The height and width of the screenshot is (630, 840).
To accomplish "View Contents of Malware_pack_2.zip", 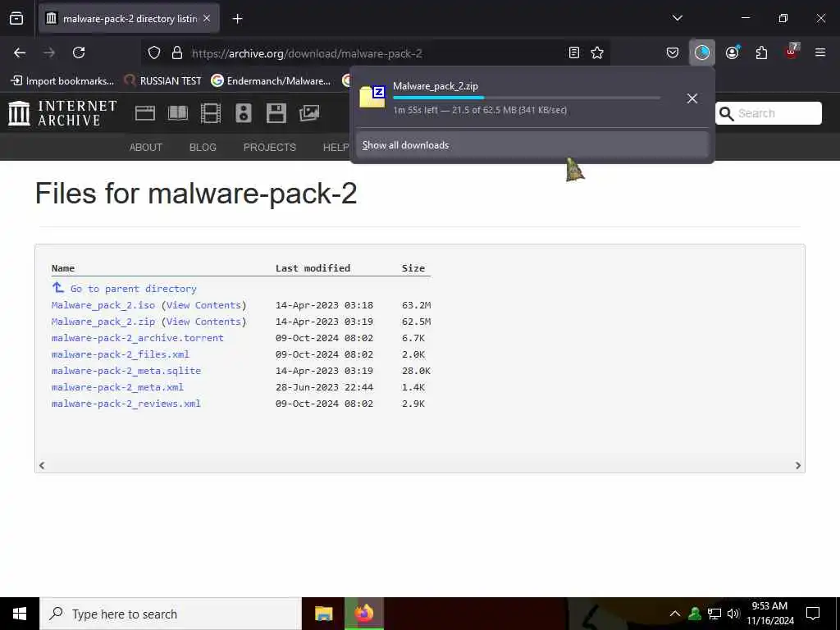I will click(x=203, y=322).
